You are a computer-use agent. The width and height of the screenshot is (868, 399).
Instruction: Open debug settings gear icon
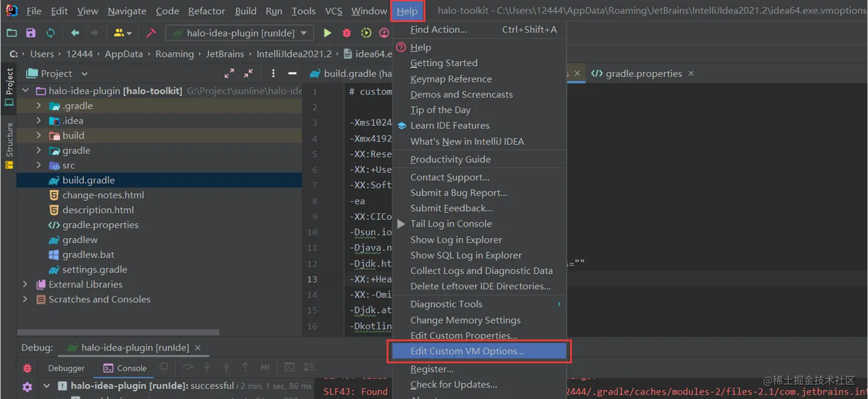[27, 387]
